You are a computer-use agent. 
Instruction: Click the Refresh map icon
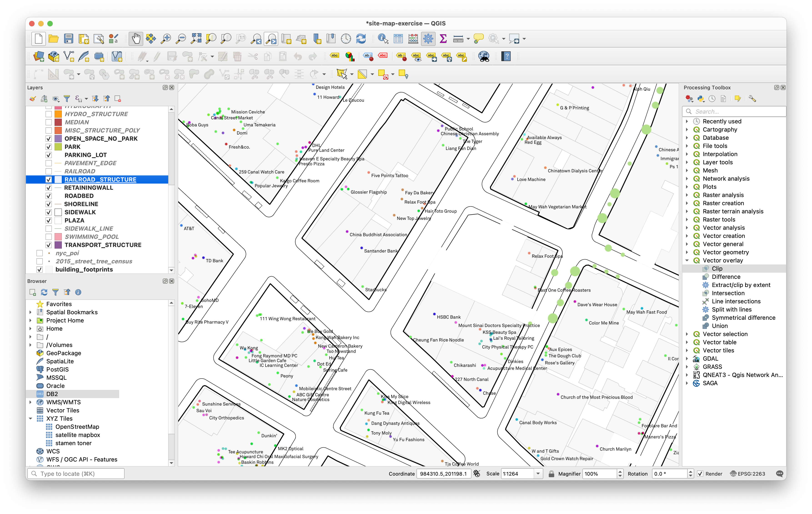(x=361, y=39)
